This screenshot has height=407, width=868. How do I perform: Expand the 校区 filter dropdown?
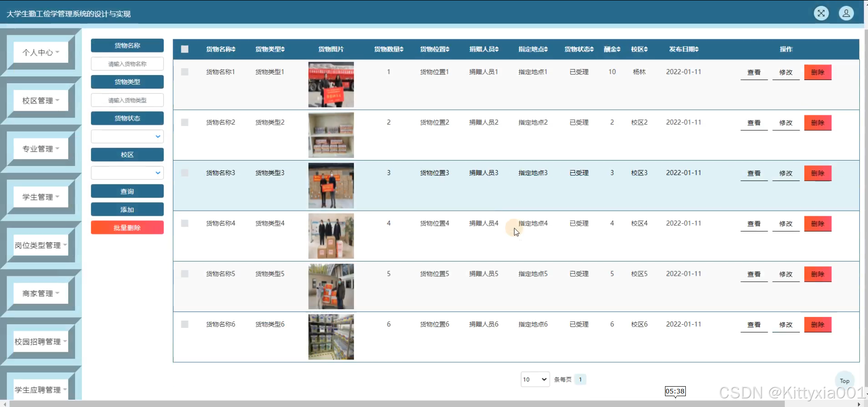(127, 173)
